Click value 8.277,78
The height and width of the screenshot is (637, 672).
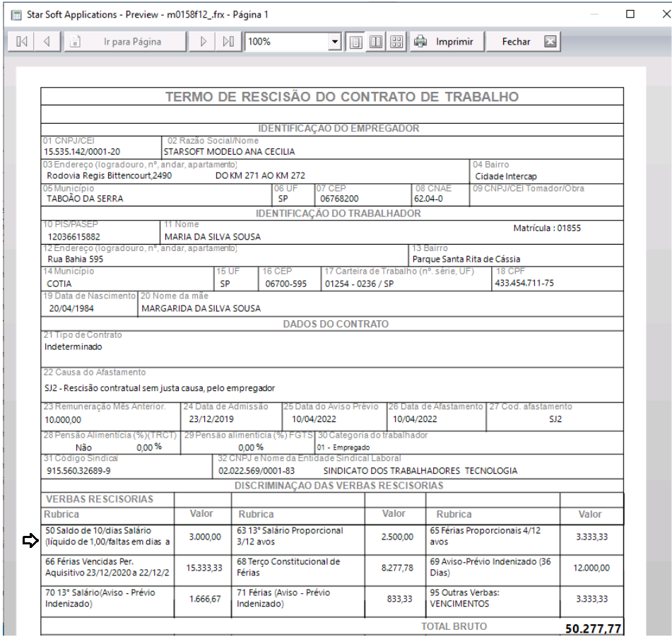click(x=397, y=568)
